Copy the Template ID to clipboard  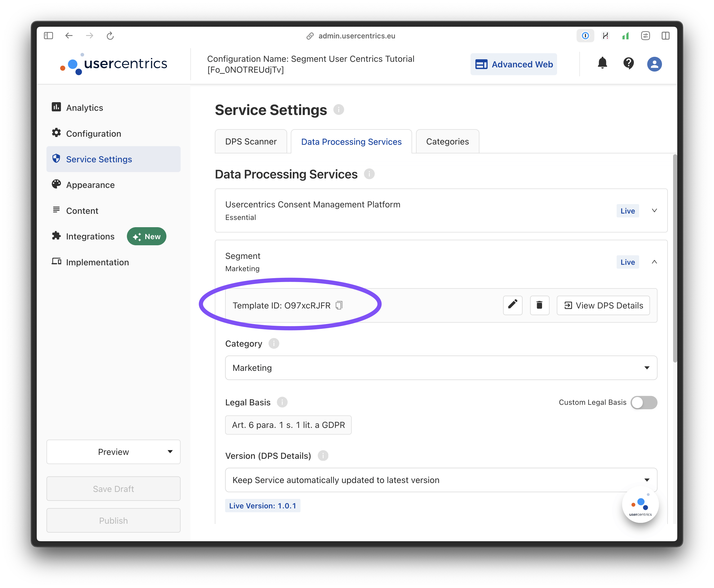(339, 305)
